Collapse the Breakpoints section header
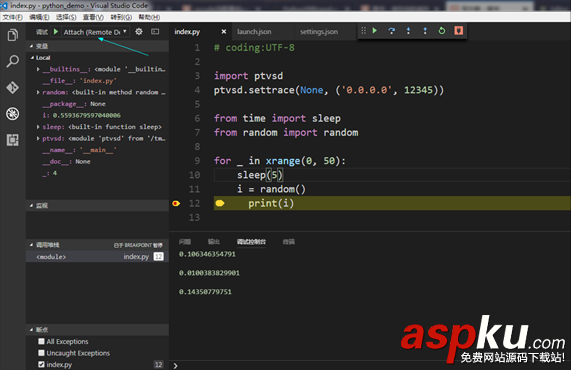571x370 pixels. point(97,330)
